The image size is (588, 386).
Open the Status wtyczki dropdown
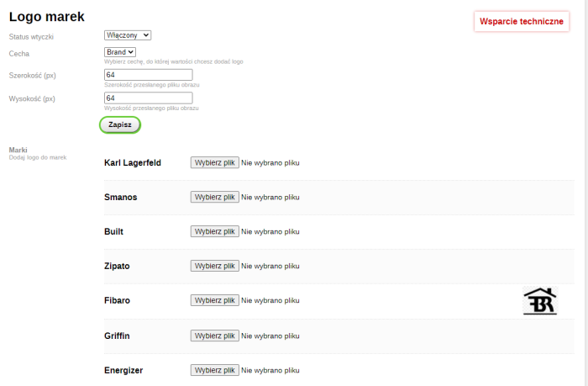click(128, 35)
